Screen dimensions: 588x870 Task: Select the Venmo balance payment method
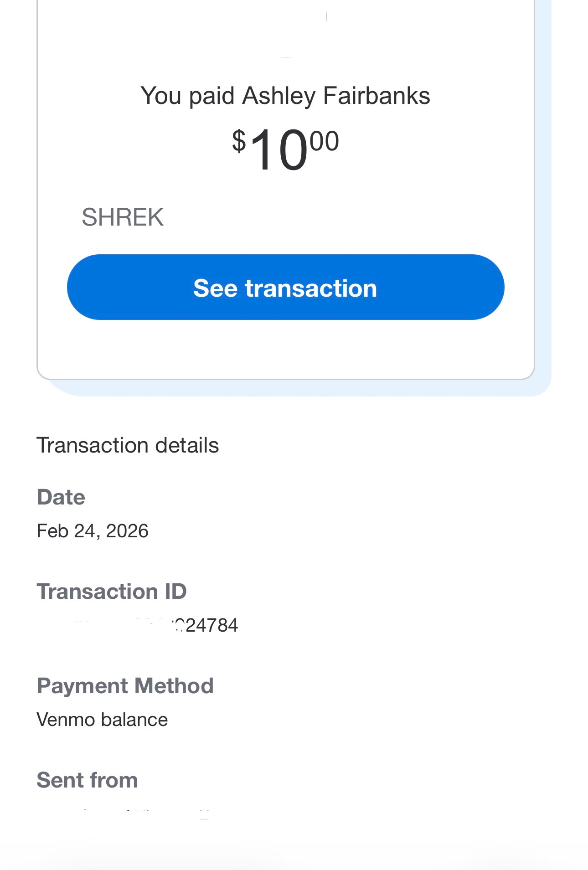coord(102,720)
